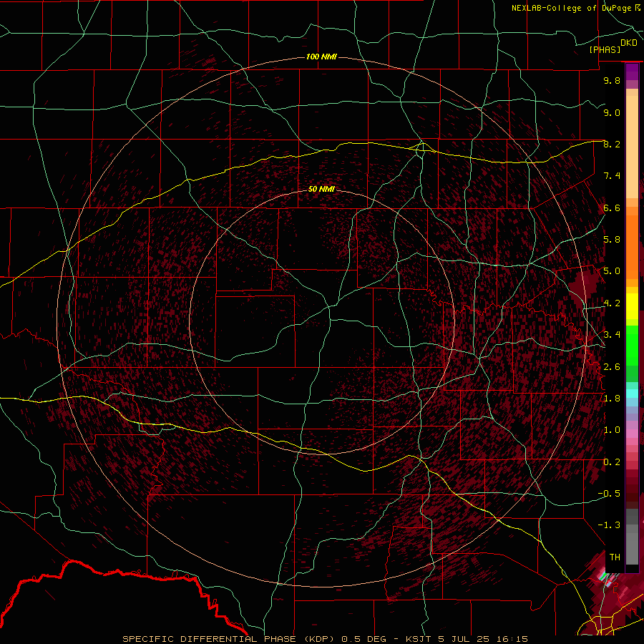Click the 1.8 legend value
Screen dimensions: 644x644
[612, 399]
